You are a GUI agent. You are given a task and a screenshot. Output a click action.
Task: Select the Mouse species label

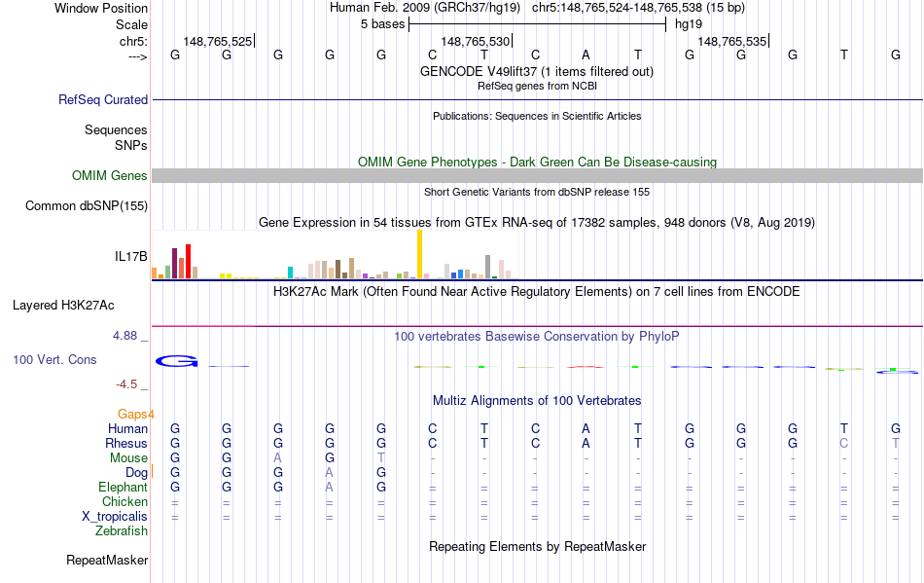128,458
